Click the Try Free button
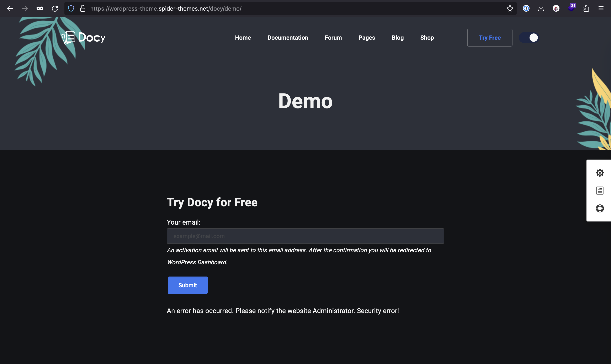This screenshot has height=364, width=611. [x=489, y=38]
